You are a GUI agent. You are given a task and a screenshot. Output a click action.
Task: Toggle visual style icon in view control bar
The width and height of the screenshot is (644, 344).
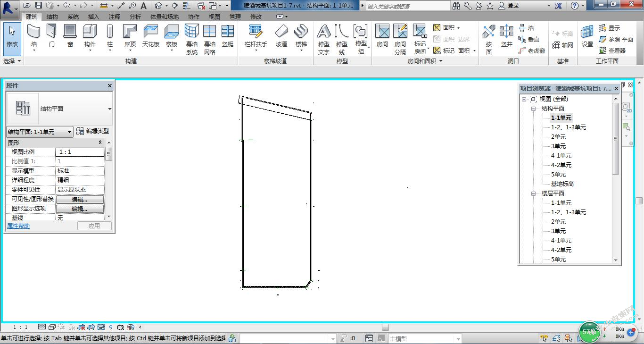click(x=51, y=327)
